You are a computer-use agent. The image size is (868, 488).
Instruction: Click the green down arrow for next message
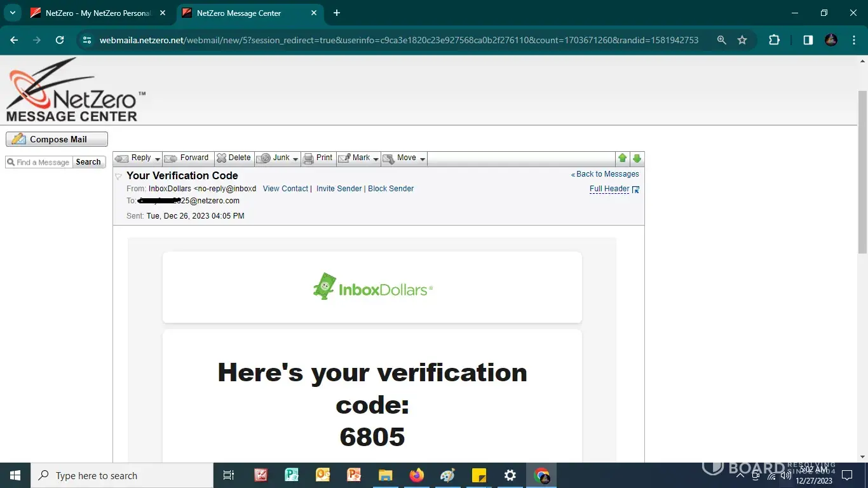pos(637,158)
